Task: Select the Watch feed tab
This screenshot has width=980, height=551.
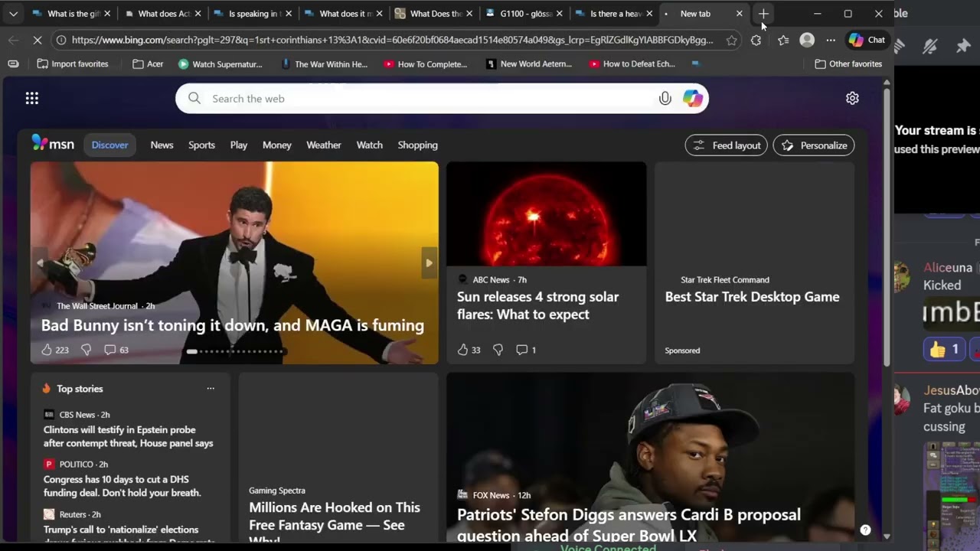Action: pos(369,145)
